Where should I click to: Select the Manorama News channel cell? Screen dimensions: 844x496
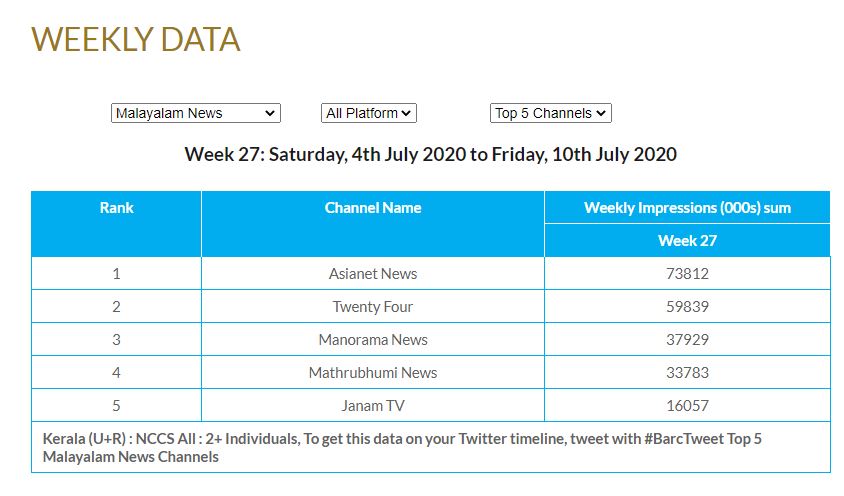click(x=372, y=339)
